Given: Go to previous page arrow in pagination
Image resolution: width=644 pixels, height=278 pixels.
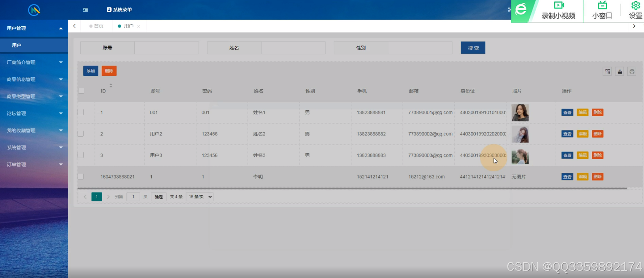Looking at the screenshot, I should (85, 197).
